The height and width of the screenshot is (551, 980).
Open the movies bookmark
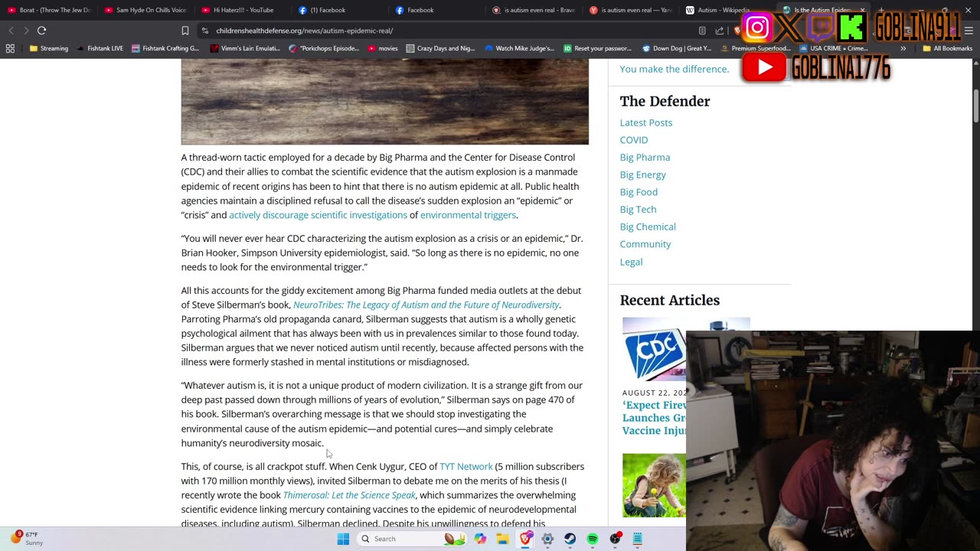383,48
